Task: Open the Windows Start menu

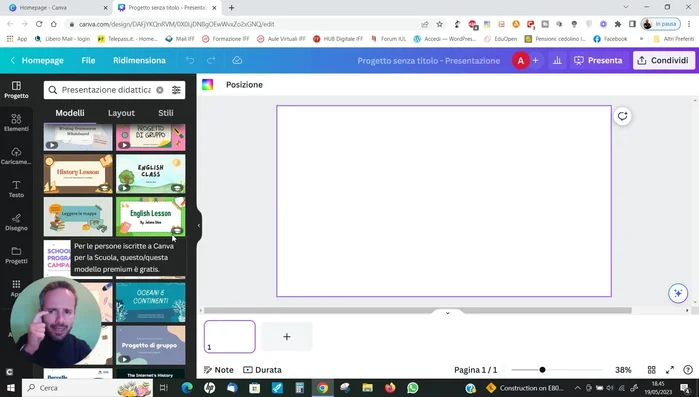Action: [x=10, y=388]
